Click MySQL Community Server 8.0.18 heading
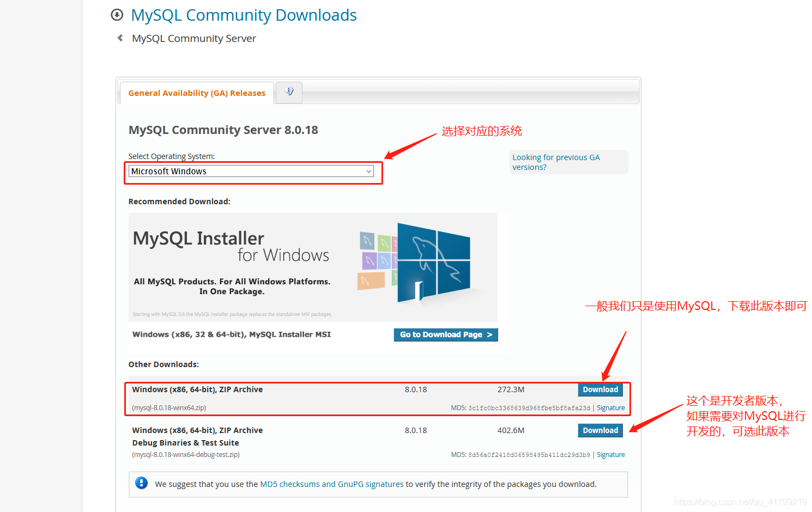Image resolution: width=812 pixels, height=512 pixels. 223,130
